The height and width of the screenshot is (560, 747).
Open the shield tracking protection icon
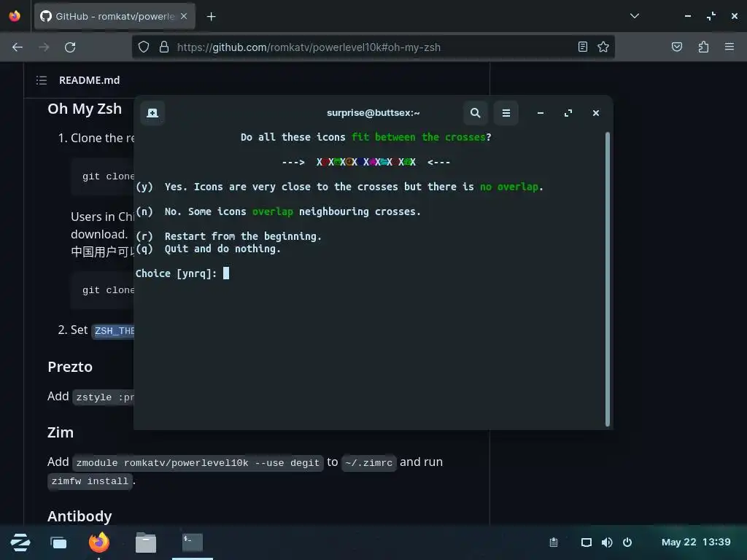(144, 47)
